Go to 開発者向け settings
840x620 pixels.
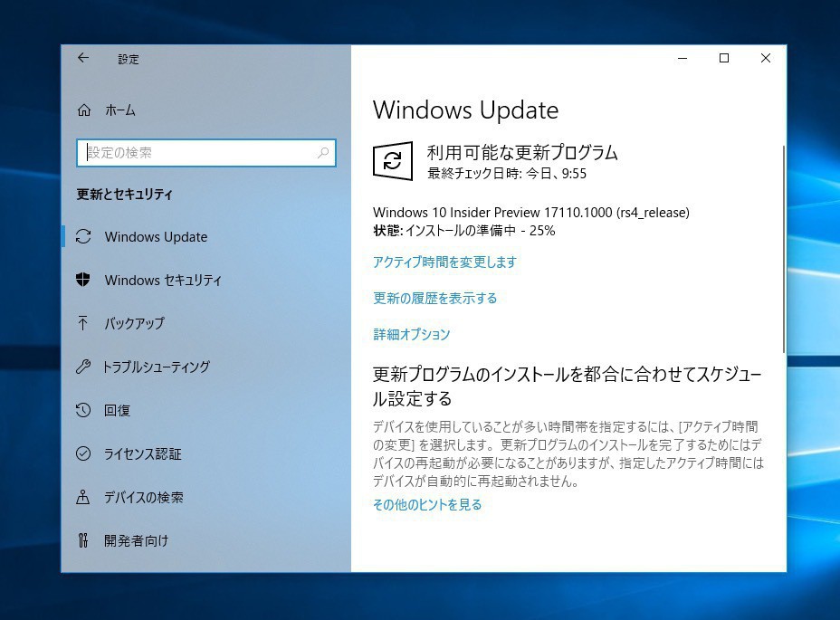pyautogui.click(x=136, y=540)
